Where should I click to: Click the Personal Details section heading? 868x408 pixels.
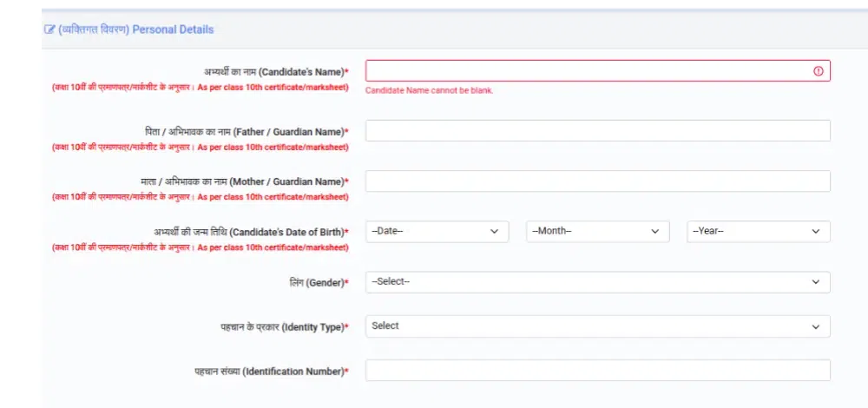point(136,30)
